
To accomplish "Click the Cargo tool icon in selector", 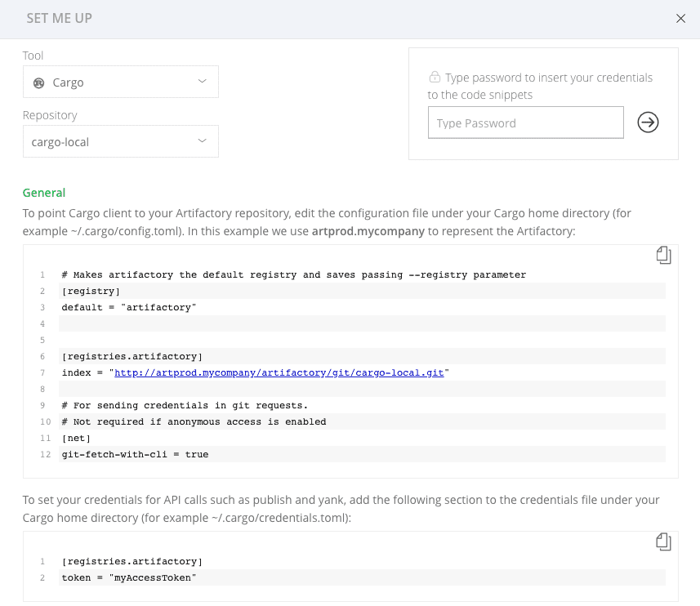I will point(39,82).
